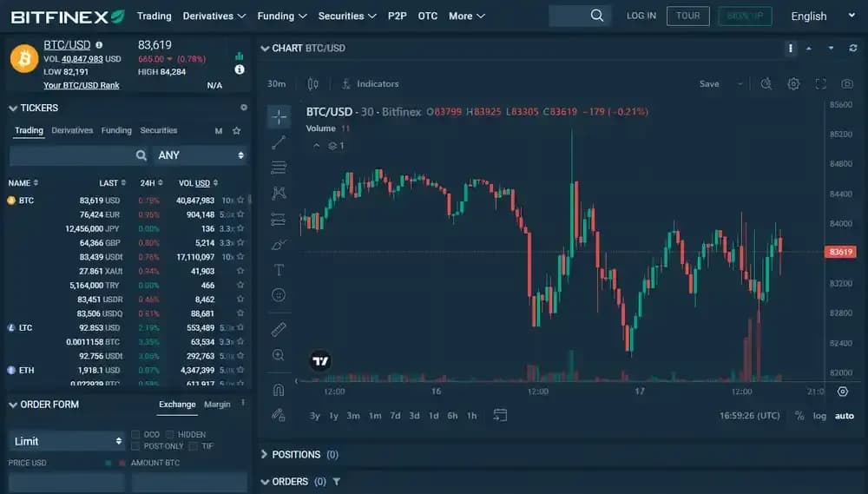This screenshot has height=494, width=868.
Task: Enable the OCO checkbox
Action: (x=135, y=434)
